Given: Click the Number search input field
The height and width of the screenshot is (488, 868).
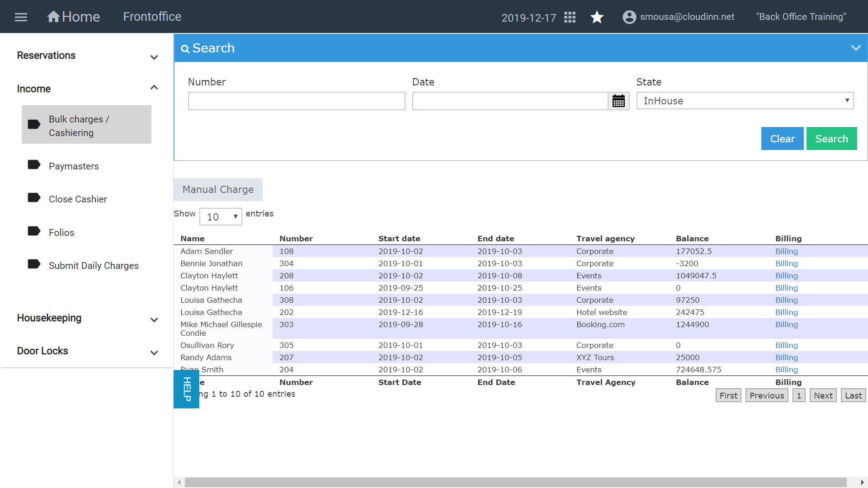Looking at the screenshot, I should coord(297,101).
